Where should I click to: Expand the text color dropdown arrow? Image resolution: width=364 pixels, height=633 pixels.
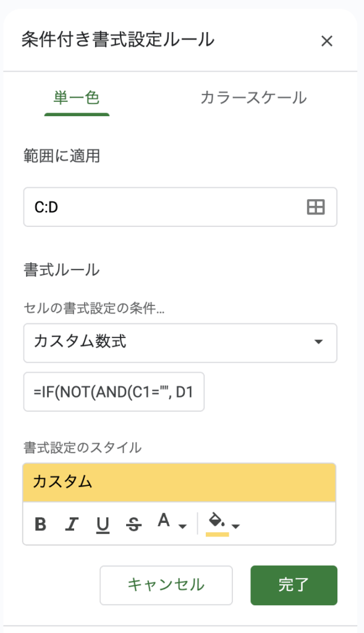coord(182,527)
